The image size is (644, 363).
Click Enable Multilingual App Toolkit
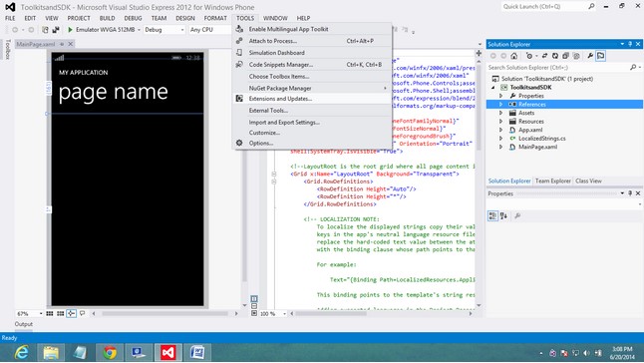click(x=312, y=29)
